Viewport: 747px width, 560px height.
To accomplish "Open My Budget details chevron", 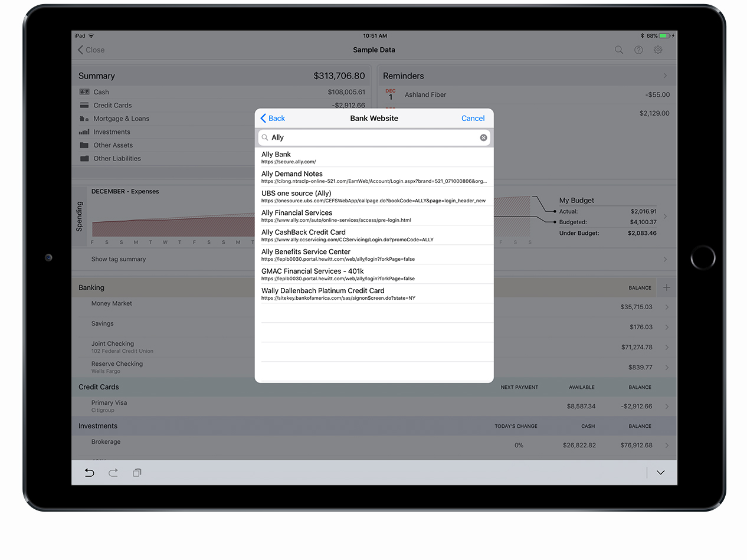I will [665, 217].
